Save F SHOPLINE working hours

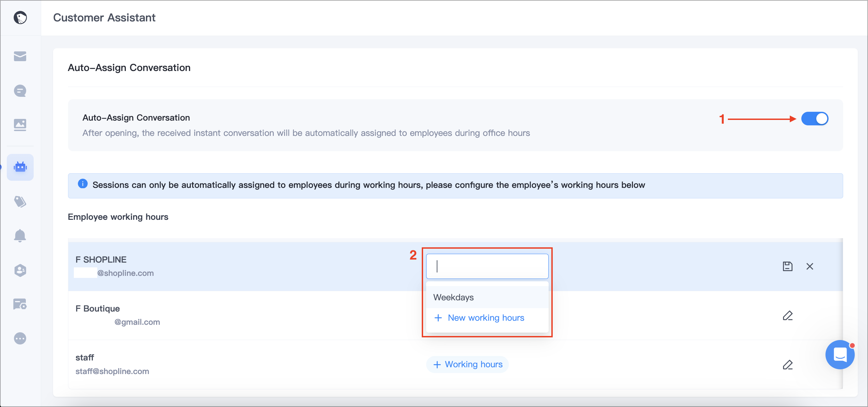(787, 266)
